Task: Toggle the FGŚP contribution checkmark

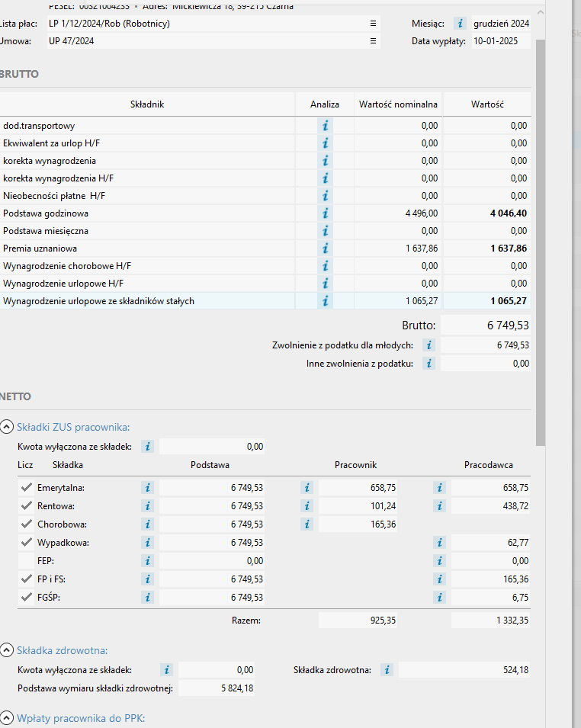Action: 27,598
